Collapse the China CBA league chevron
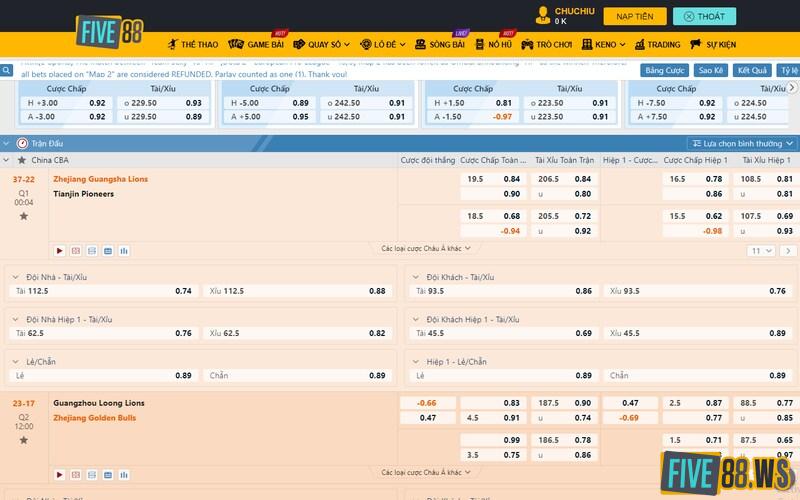 tap(6, 160)
